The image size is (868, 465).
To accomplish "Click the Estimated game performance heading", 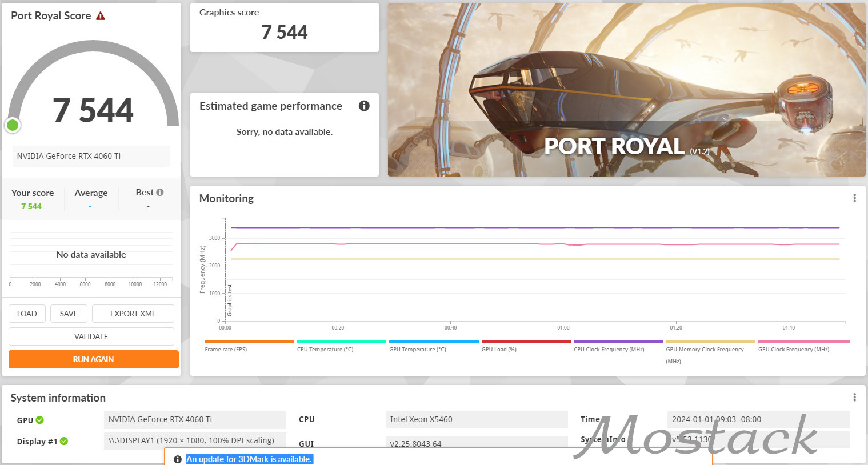I will tap(271, 106).
